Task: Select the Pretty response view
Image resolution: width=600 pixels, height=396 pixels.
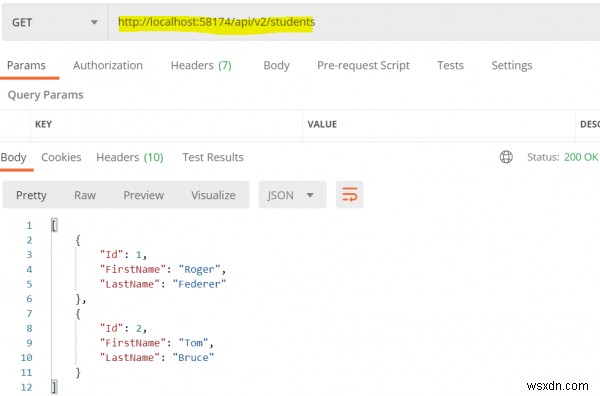Action: click(31, 195)
